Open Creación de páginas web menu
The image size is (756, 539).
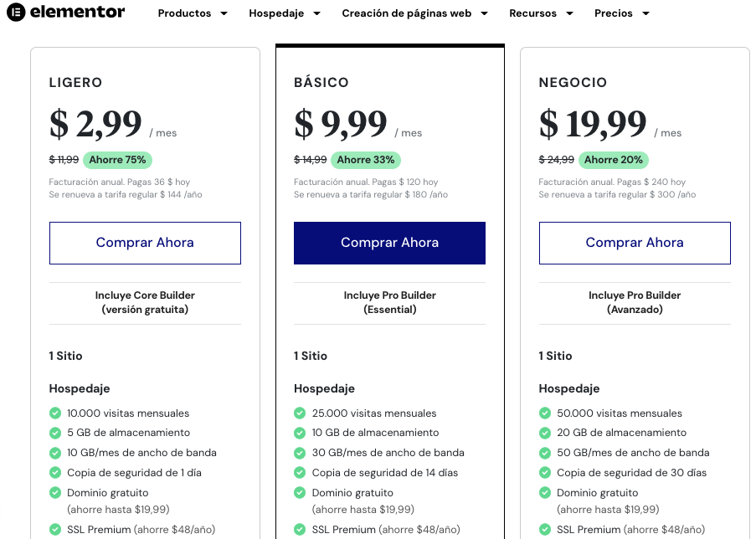[406, 13]
